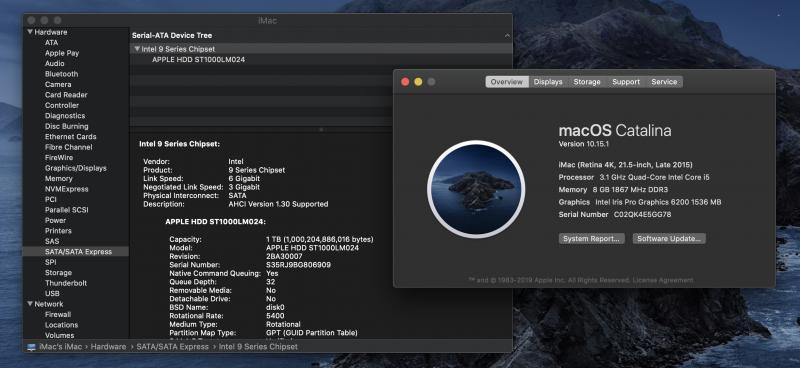Click Intel 9 Series Chipset in path bar
The width and height of the screenshot is (800, 368).
[x=258, y=347]
